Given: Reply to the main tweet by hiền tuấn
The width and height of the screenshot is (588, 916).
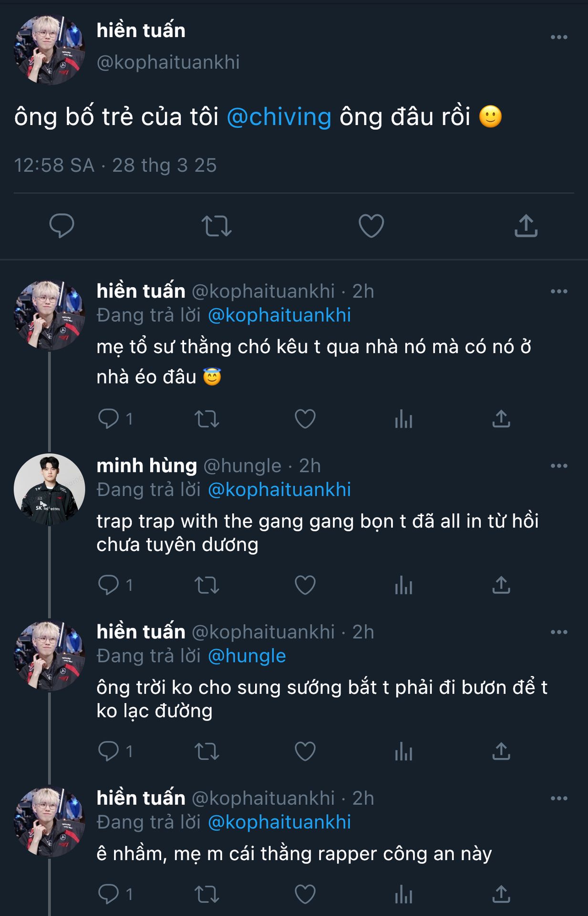Looking at the screenshot, I should (x=62, y=226).
